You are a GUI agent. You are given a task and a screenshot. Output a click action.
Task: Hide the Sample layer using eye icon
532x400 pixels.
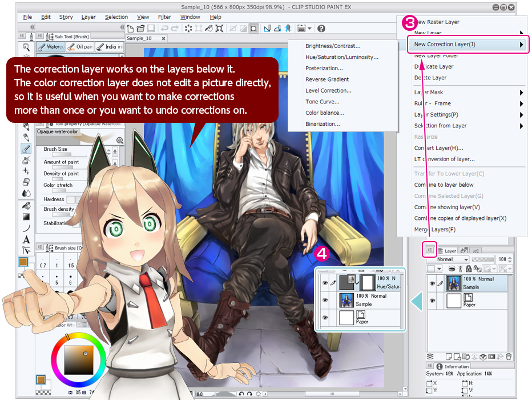tap(432, 283)
